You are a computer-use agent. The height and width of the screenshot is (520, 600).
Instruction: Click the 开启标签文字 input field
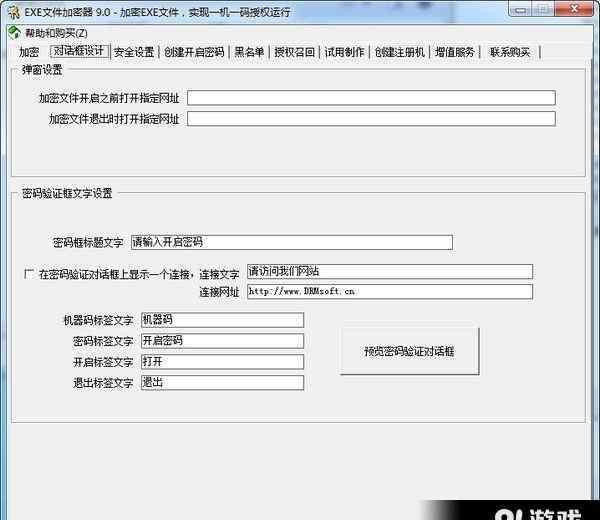222,362
